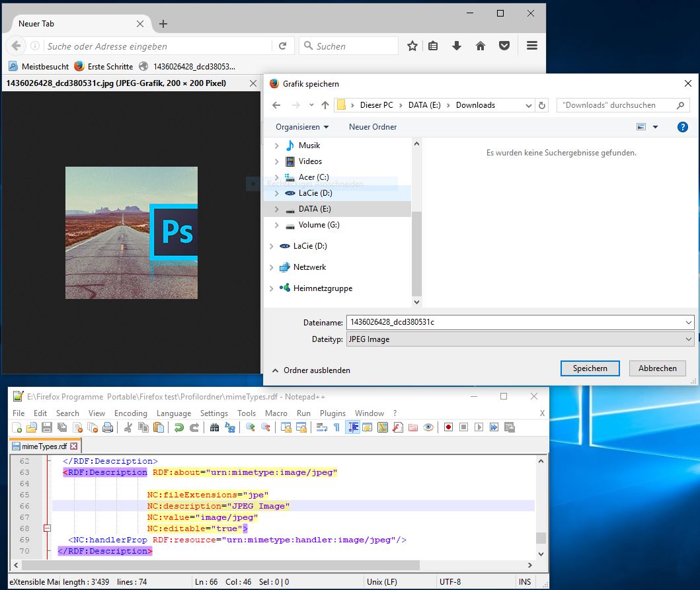Screen dimensions: 700x590
Task: Click the Pocket icon in Firefox toolbar
Action: tap(504, 46)
